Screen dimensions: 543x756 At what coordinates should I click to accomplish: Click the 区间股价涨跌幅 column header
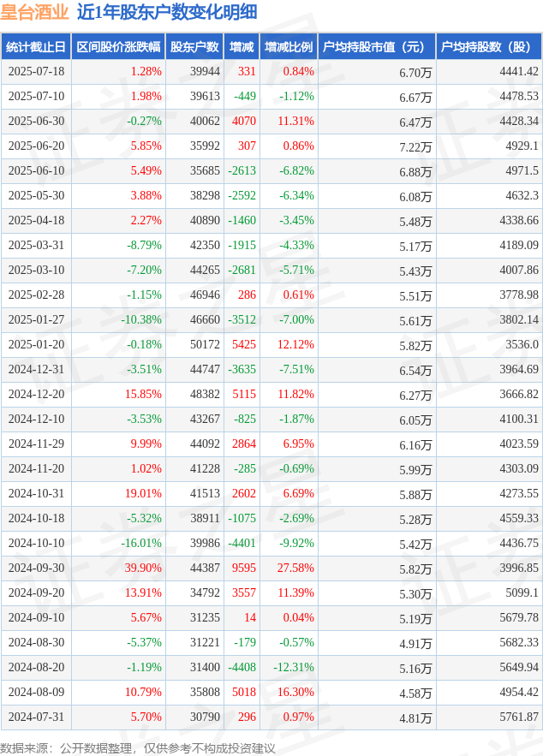pyautogui.click(x=118, y=47)
